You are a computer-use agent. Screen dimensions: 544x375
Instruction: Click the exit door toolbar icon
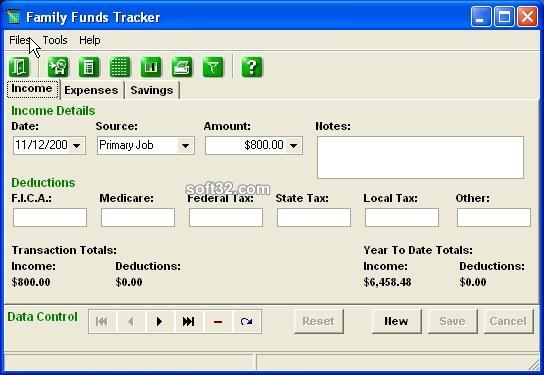(19, 67)
